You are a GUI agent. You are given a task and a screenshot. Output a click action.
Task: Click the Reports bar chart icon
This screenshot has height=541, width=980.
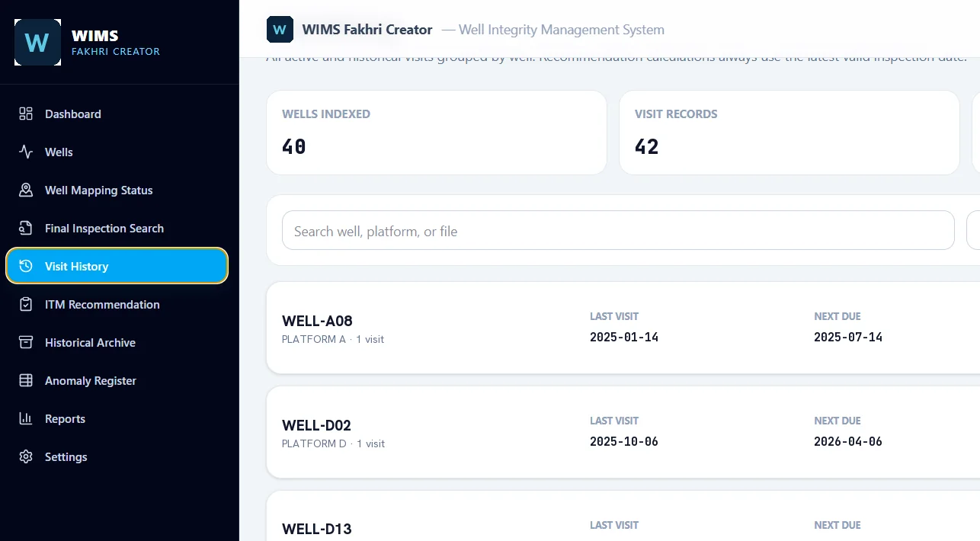tap(26, 418)
